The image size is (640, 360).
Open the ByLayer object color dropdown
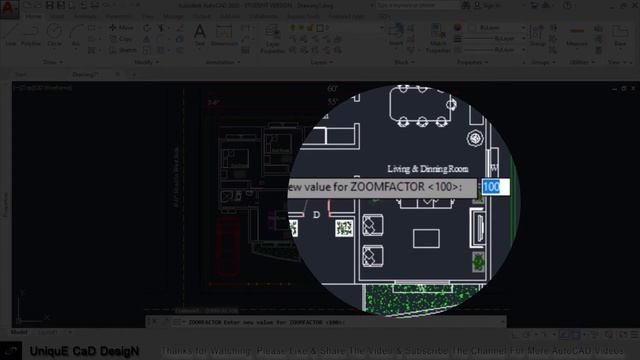pos(497,28)
